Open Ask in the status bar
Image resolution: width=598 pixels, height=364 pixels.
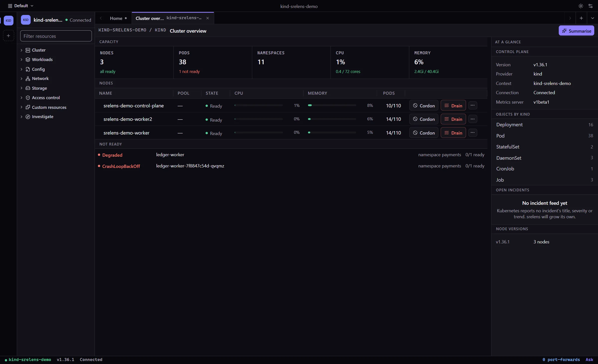click(x=589, y=360)
